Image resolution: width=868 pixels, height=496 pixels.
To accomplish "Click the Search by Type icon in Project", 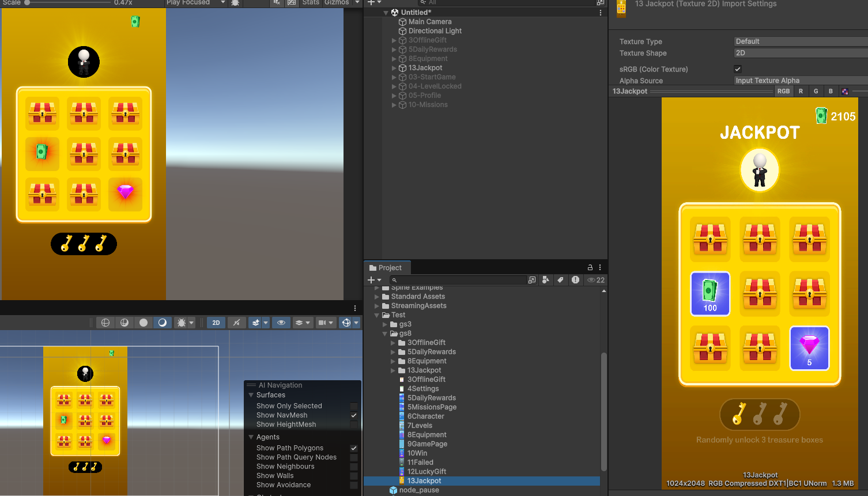I will pos(545,280).
